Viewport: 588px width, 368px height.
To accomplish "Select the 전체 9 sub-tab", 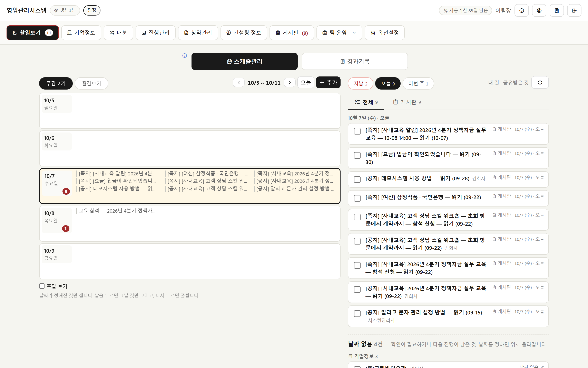I will click(366, 102).
